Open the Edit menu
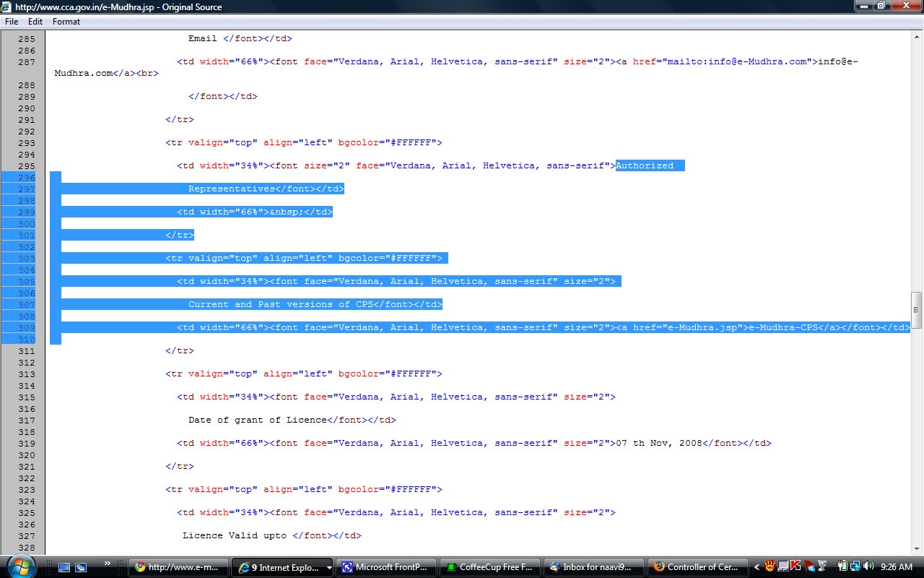The image size is (924, 578). [x=35, y=22]
